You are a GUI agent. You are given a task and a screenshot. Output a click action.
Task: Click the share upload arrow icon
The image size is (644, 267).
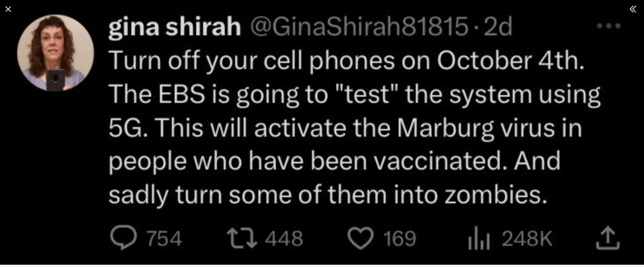point(607,238)
